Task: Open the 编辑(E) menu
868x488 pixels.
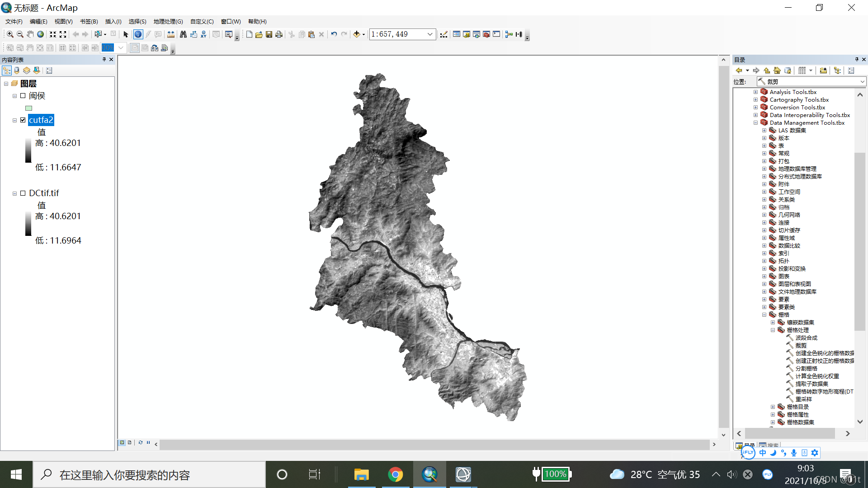Action: pos(38,22)
